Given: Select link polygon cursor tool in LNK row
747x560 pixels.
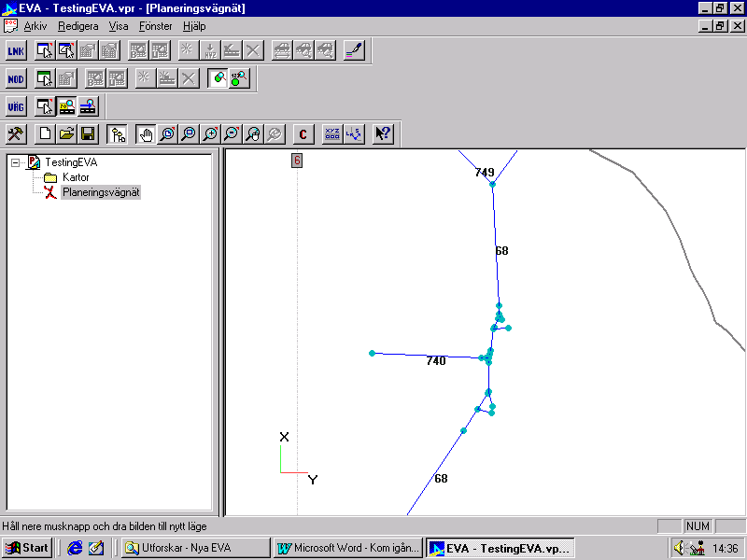Looking at the screenshot, I should pos(66,50).
